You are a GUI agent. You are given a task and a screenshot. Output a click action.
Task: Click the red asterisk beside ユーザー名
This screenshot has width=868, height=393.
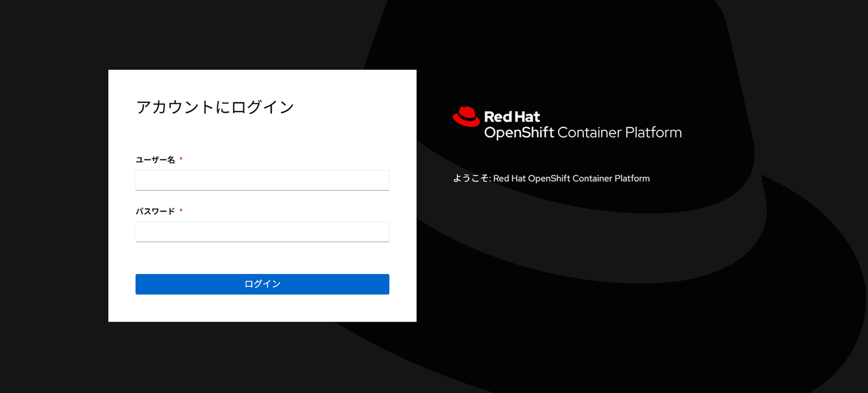click(x=181, y=160)
